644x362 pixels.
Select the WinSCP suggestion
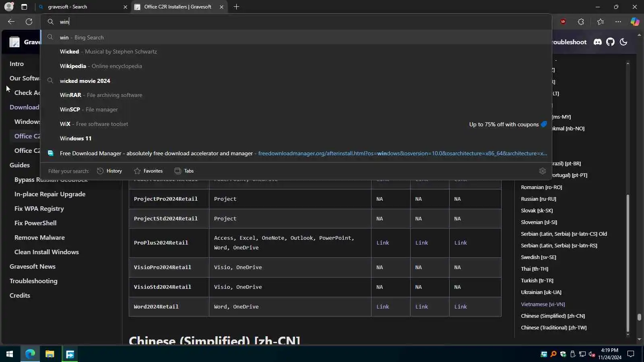click(296, 109)
